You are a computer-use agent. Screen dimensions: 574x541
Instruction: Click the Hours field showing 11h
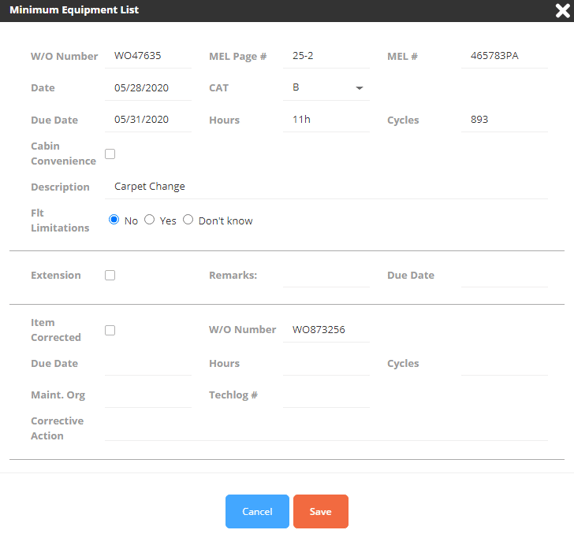(x=326, y=120)
